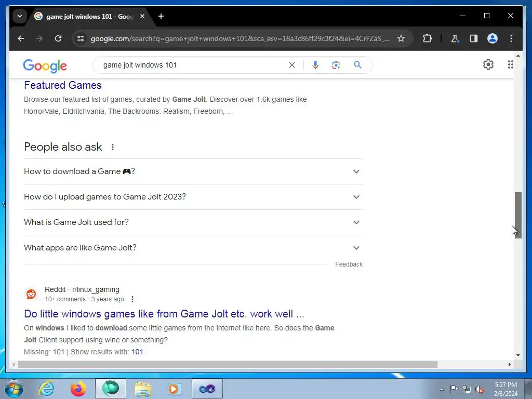Open the Chrome profile avatar
Viewport: 532px width, 399px height.
[x=493, y=38]
